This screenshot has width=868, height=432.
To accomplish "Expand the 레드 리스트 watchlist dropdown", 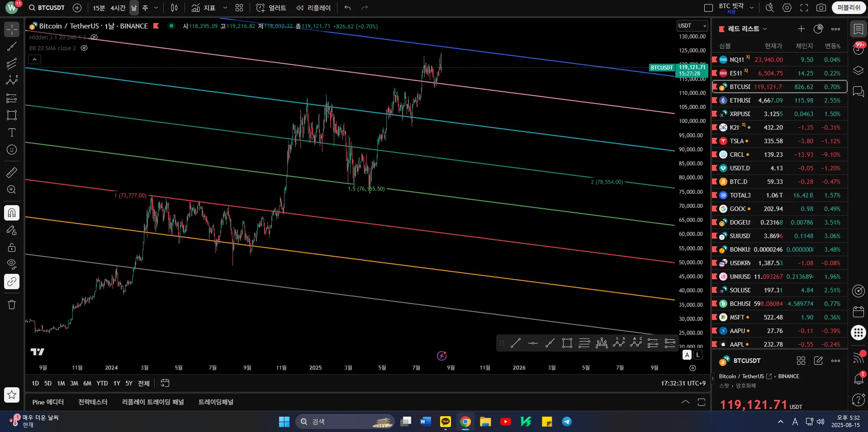I will [765, 29].
